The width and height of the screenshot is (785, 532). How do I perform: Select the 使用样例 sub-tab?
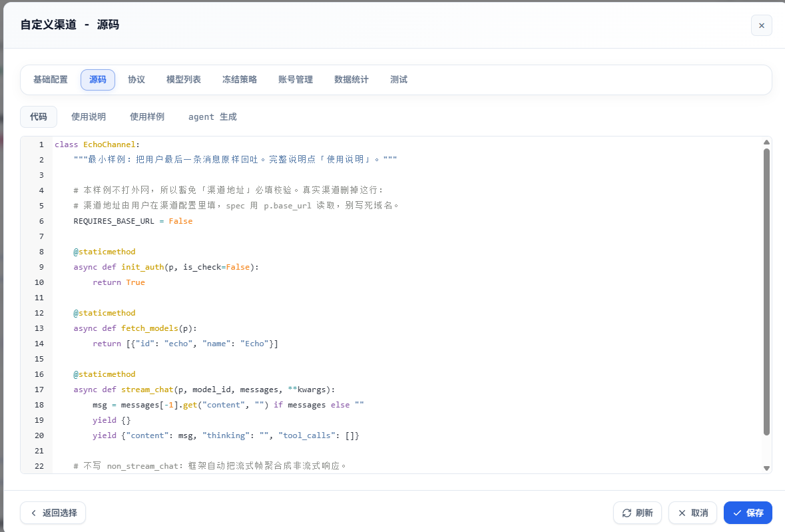[x=147, y=117]
